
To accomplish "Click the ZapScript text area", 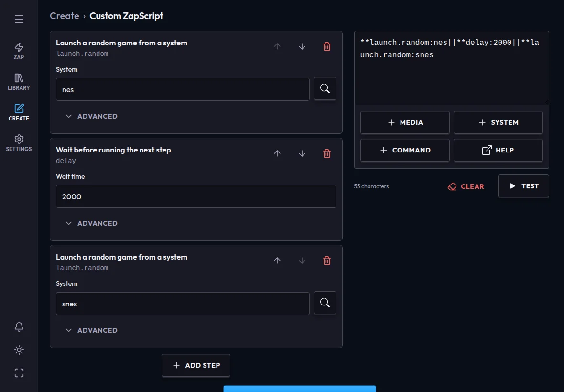I will pos(451,68).
